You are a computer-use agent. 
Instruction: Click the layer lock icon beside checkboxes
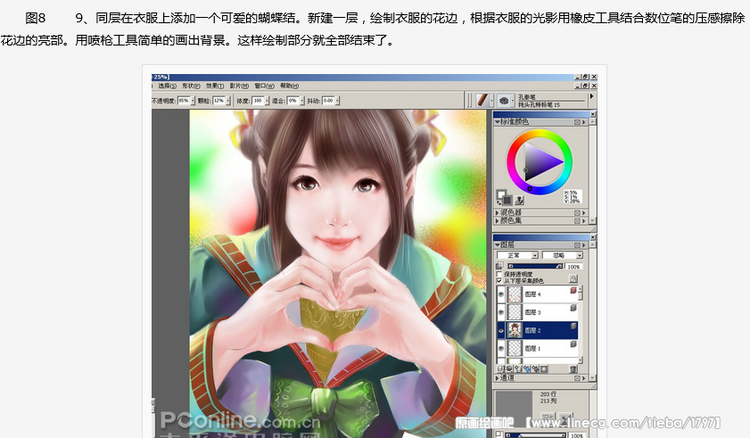click(x=573, y=279)
